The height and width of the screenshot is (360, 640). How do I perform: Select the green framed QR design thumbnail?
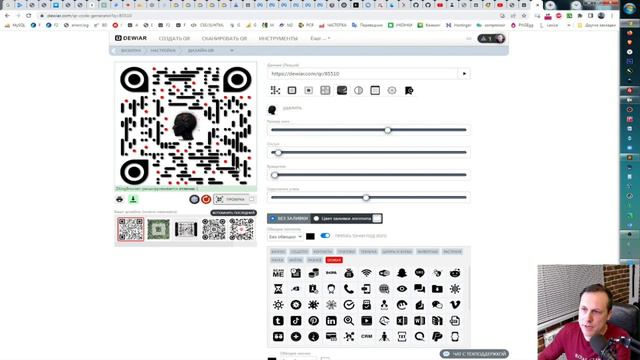158,229
